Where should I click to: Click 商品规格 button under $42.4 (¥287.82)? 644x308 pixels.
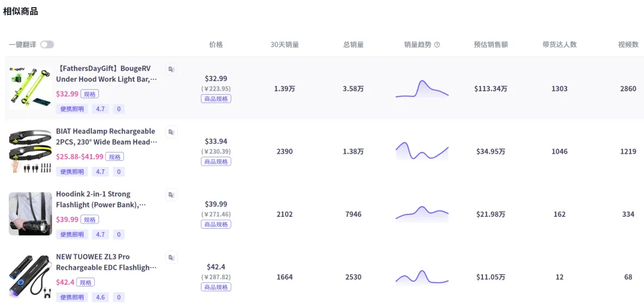[216, 287]
